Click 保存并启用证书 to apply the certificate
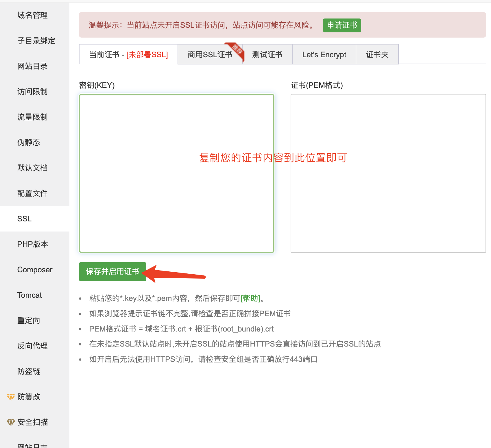This screenshot has height=448, width=491. click(x=112, y=271)
